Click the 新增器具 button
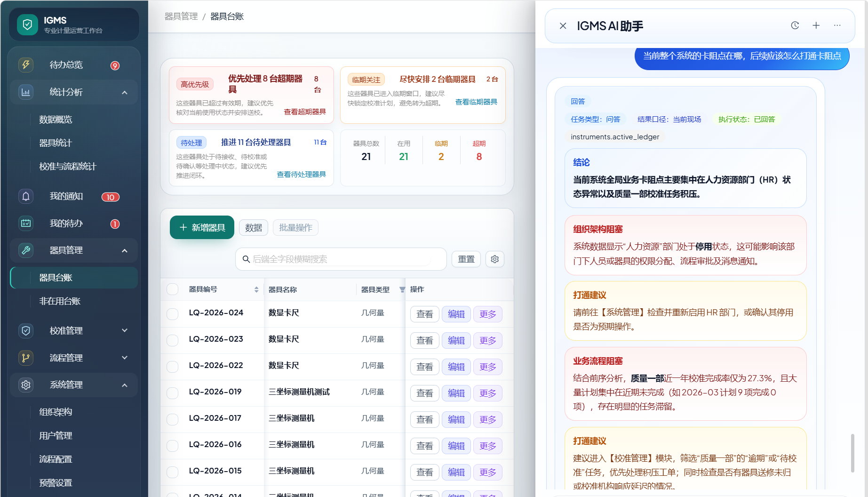Image resolution: width=868 pixels, height=497 pixels. tap(202, 228)
